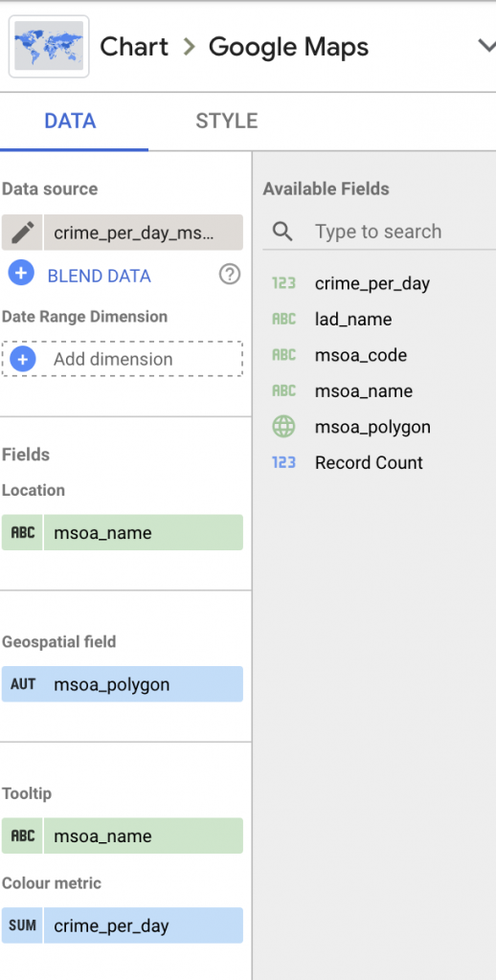The width and height of the screenshot is (496, 980).
Task: Open the Blend Data help question icon
Action: click(x=230, y=274)
